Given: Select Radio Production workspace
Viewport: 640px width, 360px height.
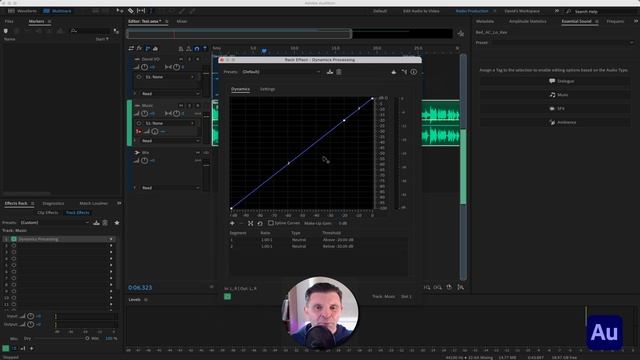Looking at the screenshot, I should point(472,11).
